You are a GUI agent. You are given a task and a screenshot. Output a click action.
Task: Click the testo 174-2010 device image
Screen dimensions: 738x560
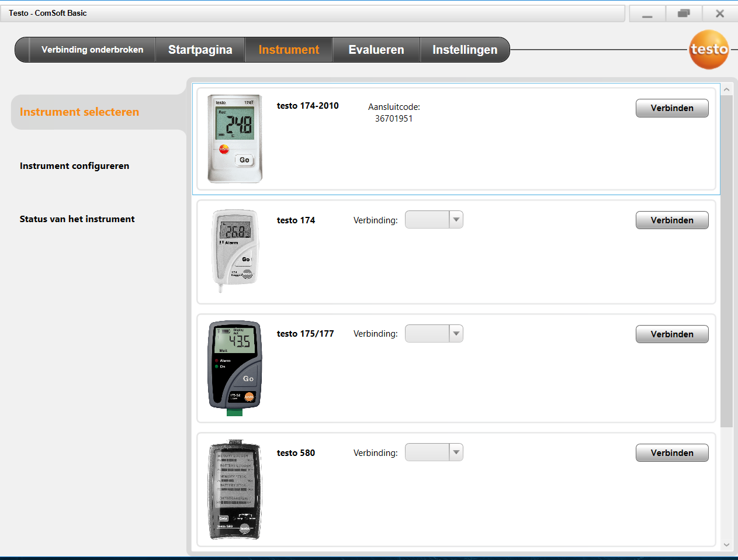[235, 139]
